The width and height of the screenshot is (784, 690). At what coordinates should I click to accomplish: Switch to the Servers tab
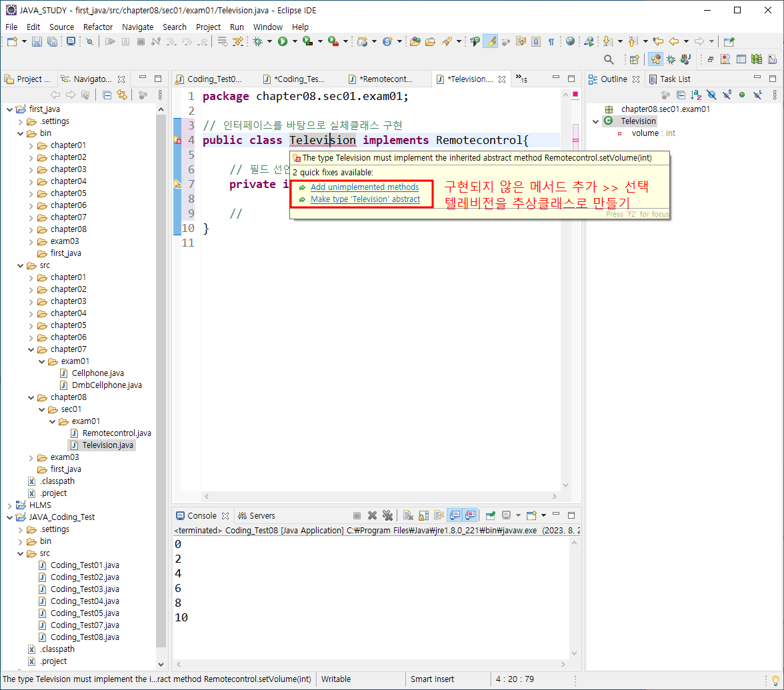[x=257, y=515]
